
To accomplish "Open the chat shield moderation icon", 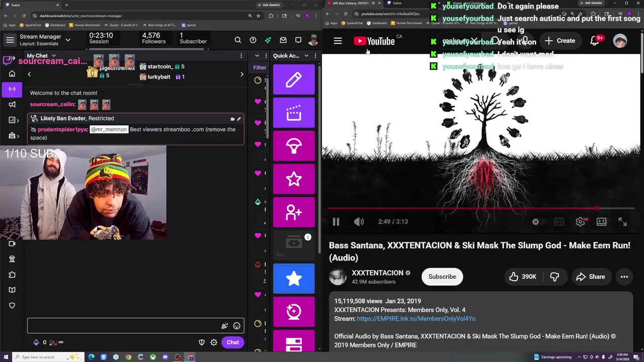I will click(202, 342).
